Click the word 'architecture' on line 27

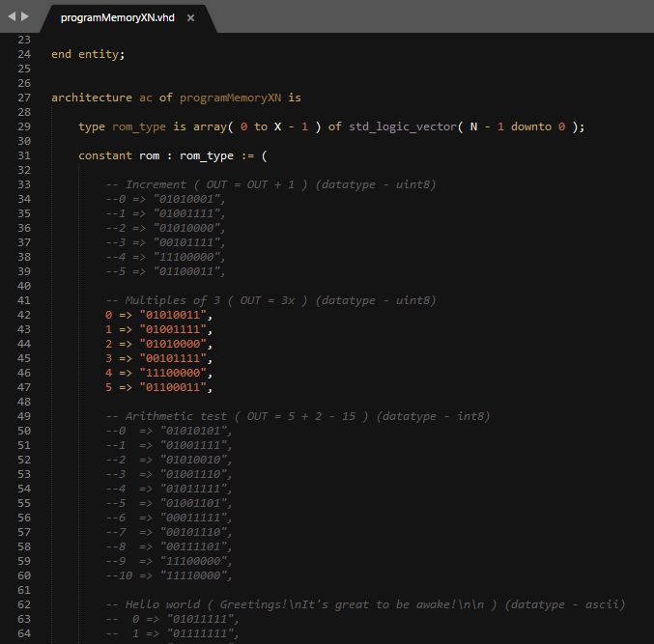(92, 98)
